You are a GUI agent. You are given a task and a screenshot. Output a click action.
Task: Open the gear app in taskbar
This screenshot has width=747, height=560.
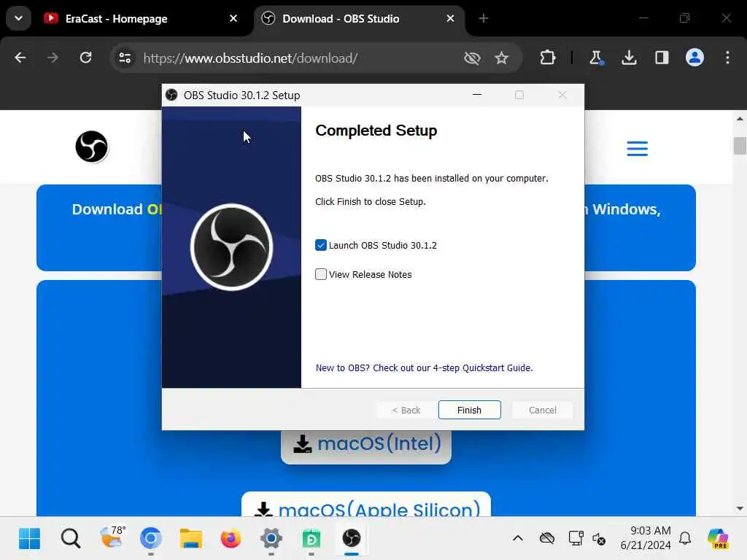(x=271, y=539)
